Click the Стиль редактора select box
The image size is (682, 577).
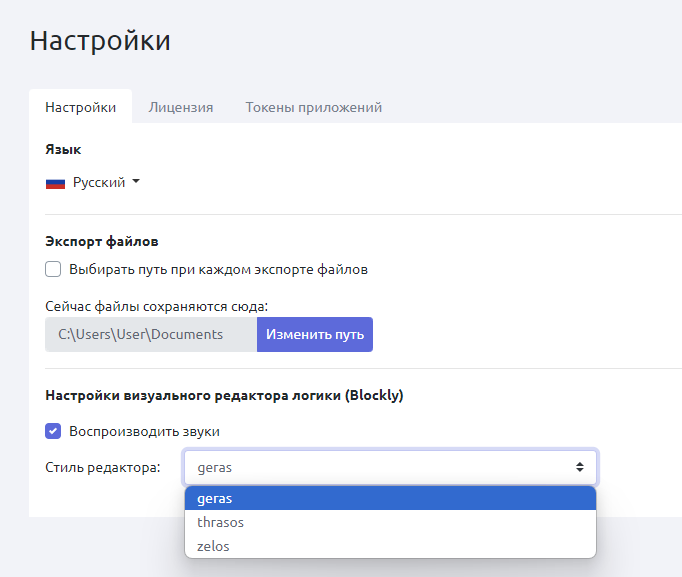[x=380, y=467]
